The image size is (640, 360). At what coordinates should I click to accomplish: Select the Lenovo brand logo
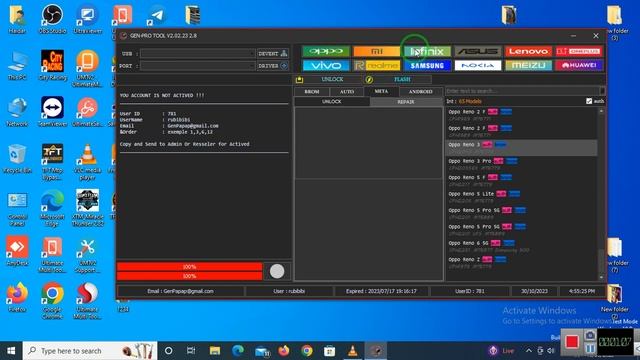(x=528, y=51)
